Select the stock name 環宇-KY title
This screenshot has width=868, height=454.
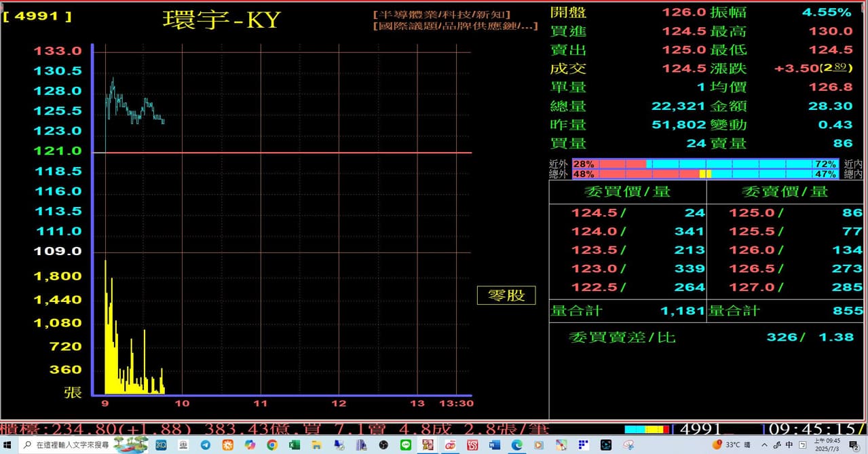[221, 20]
